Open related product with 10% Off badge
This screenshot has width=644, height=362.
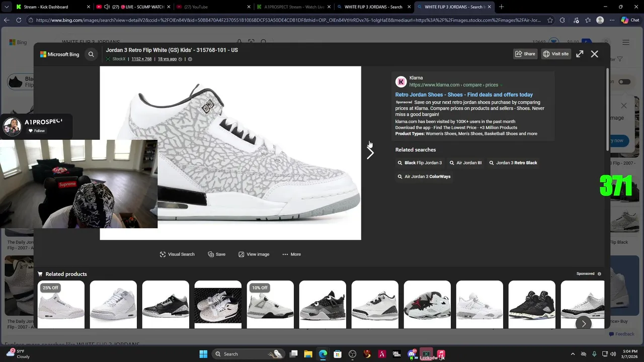click(270, 304)
